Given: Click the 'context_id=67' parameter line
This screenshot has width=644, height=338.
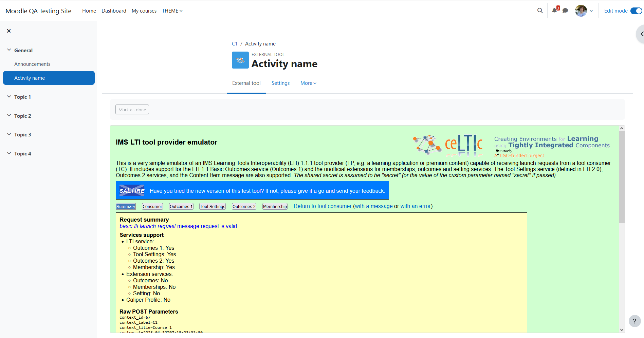Looking at the screenshot, I should coord(135,317).
